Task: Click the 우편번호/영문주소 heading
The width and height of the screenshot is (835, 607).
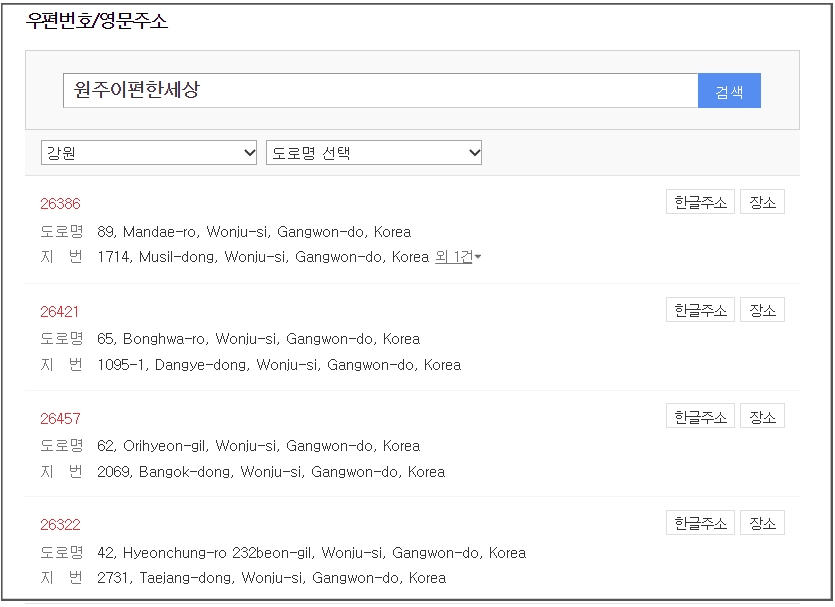Action: pyautogui.click(x=97, y=21)
